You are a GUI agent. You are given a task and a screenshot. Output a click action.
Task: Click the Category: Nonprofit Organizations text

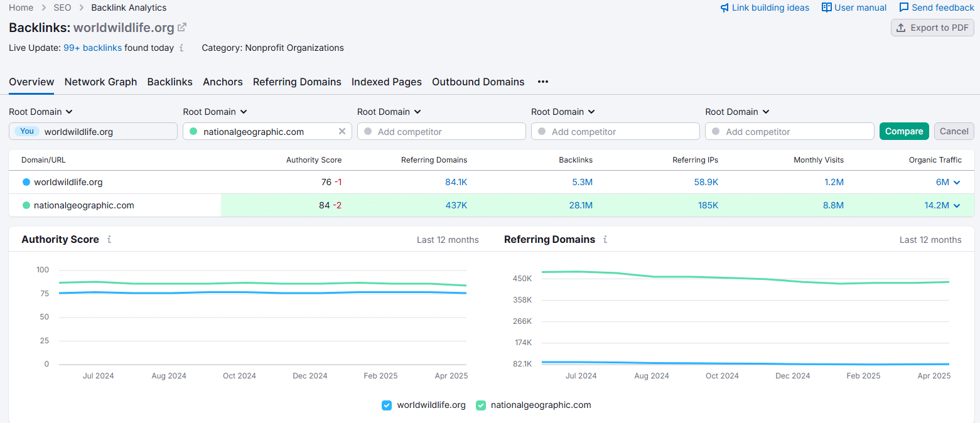coord(272,48)
